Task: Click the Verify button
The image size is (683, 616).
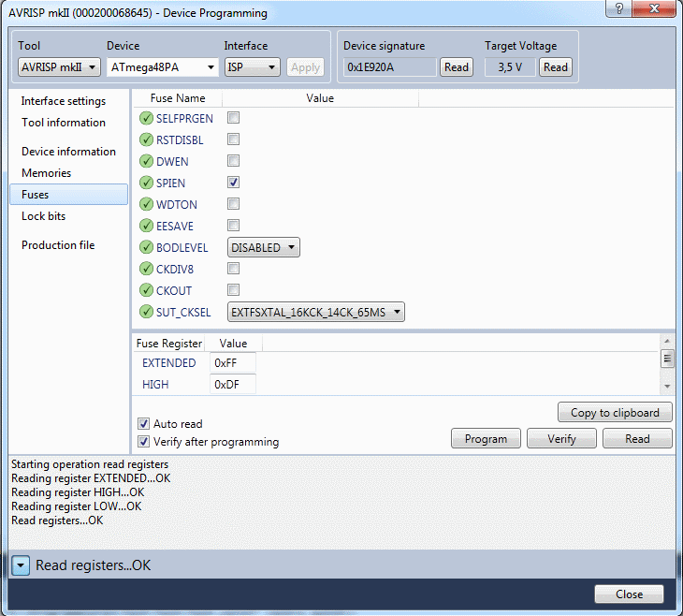Action: 561,438
